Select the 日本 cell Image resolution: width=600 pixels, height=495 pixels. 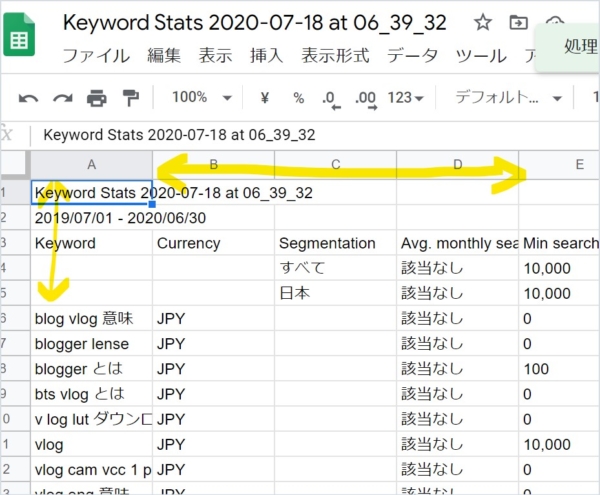coord(336,293)
